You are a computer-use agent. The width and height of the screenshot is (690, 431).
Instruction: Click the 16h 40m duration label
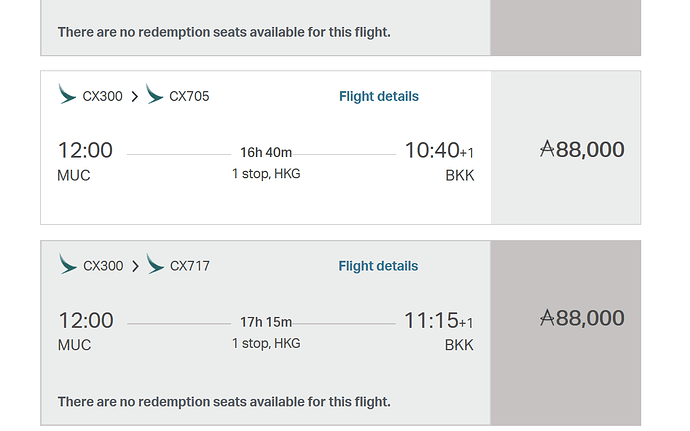tap(266, 153)
